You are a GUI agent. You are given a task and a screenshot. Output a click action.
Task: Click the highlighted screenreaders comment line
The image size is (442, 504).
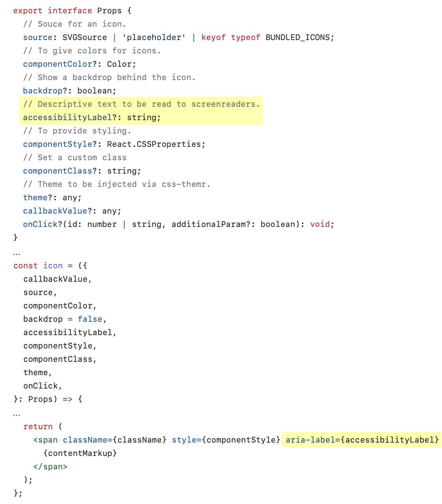click(141, 104)
